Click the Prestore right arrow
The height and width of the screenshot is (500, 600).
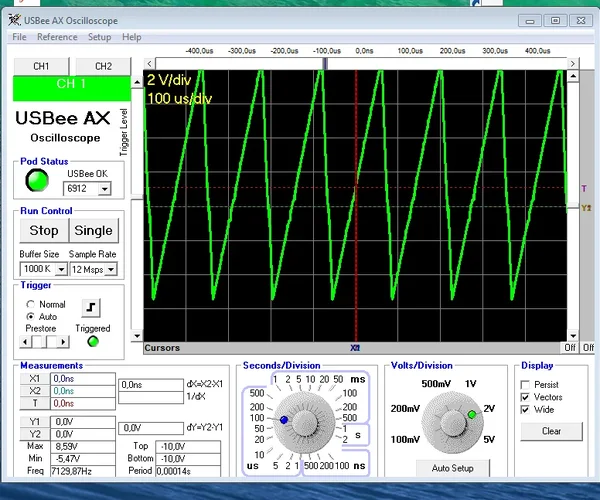(x=64, y=342)
